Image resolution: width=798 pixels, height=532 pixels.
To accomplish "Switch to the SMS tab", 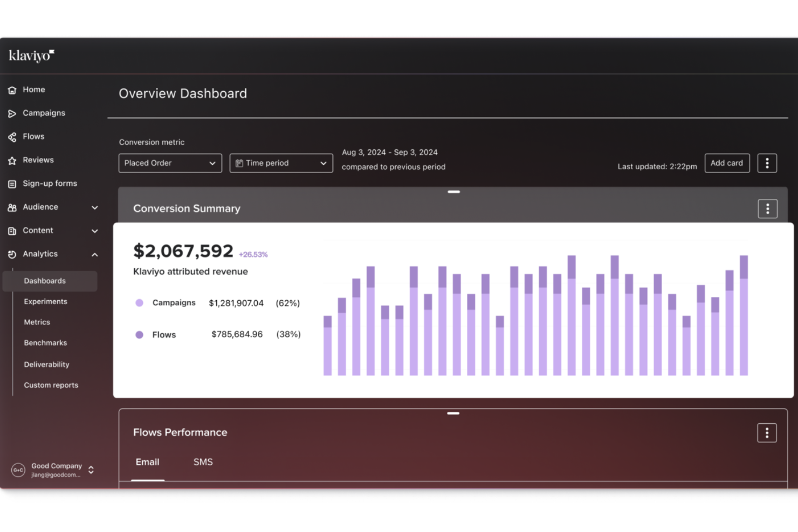I will click(x=203, y=462).
